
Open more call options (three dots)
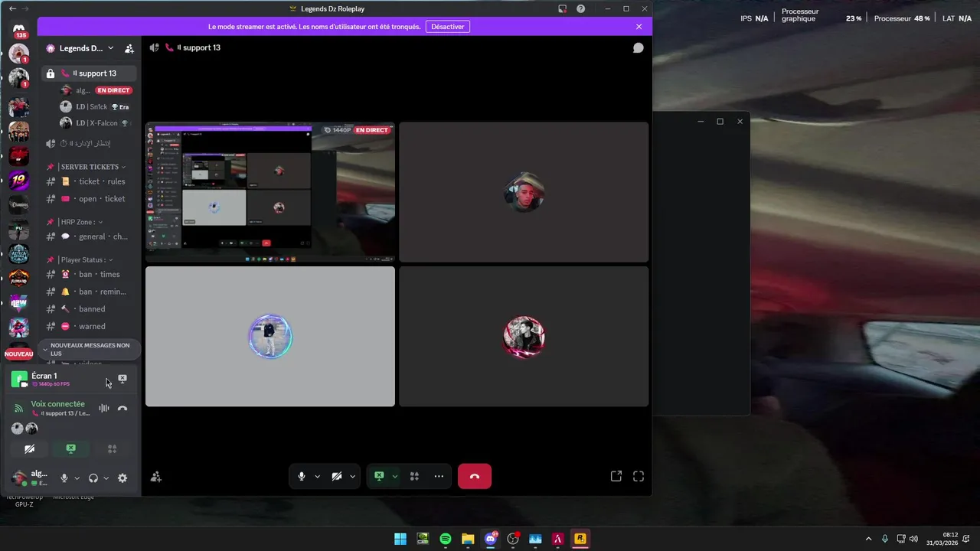coord(439,476)
